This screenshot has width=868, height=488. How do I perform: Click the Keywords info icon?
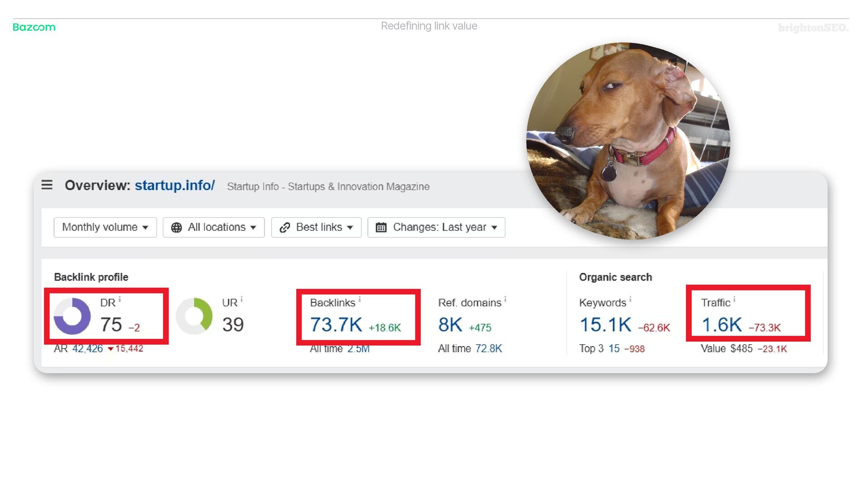(630, 300)
